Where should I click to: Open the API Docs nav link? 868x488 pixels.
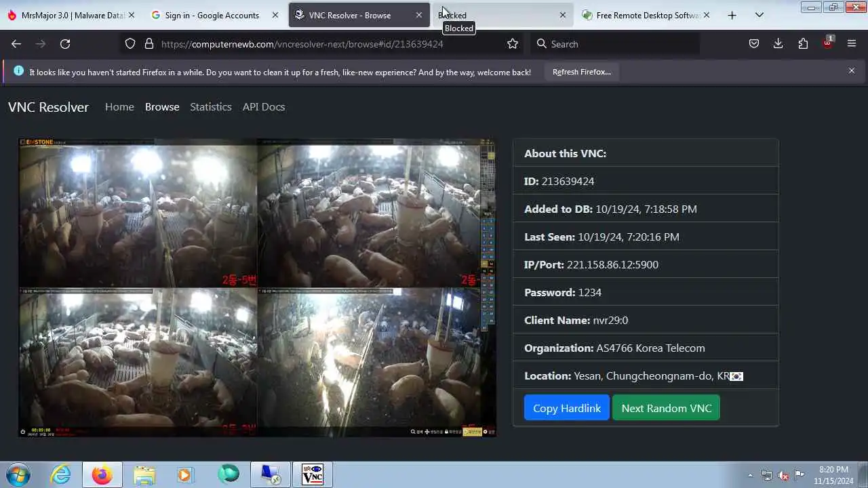(x=264, y=107)
